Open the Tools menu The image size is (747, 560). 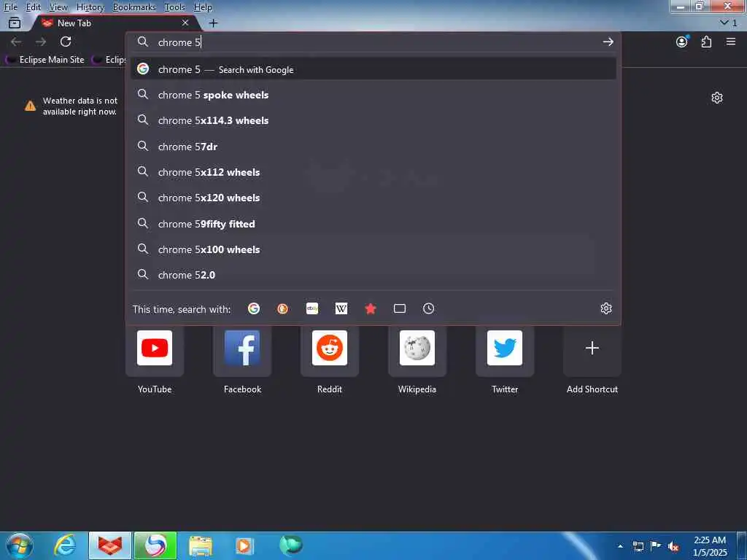tap(174, 7)
